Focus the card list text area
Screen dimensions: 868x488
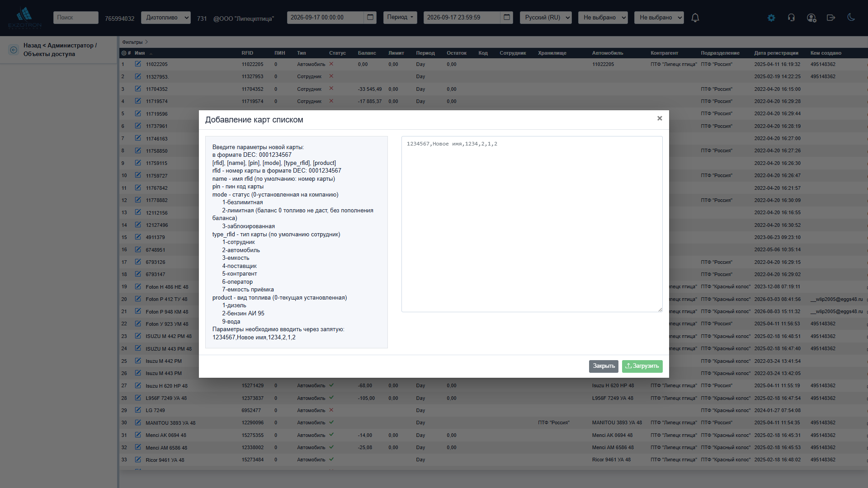pos(532,224)
